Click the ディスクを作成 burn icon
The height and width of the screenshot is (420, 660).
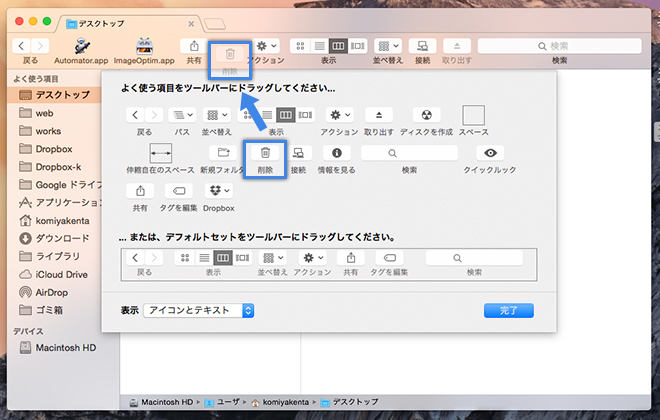point(426,115)
